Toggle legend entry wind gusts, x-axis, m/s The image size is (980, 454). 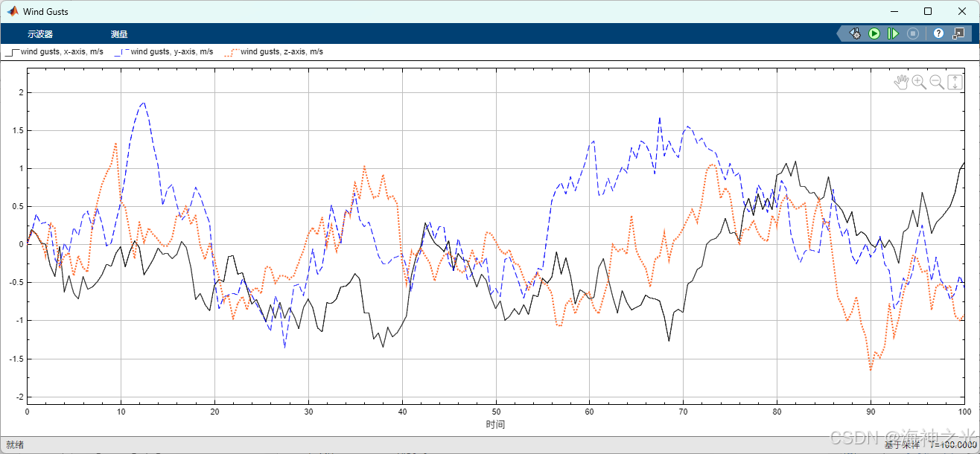(x=54, y=52)
